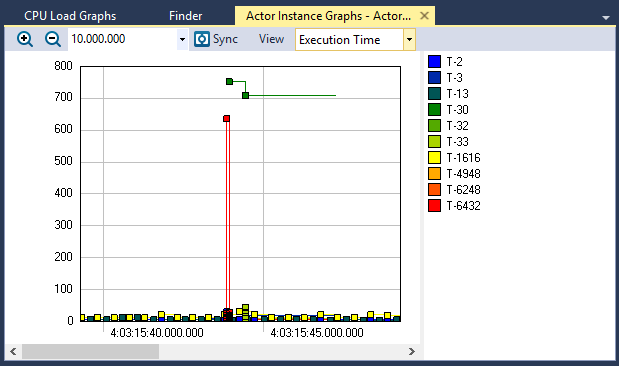Click the T-6432 red legend swatch
Image resolution: width=619 pixels, height=366 pixels.
[x=434, y=205]
